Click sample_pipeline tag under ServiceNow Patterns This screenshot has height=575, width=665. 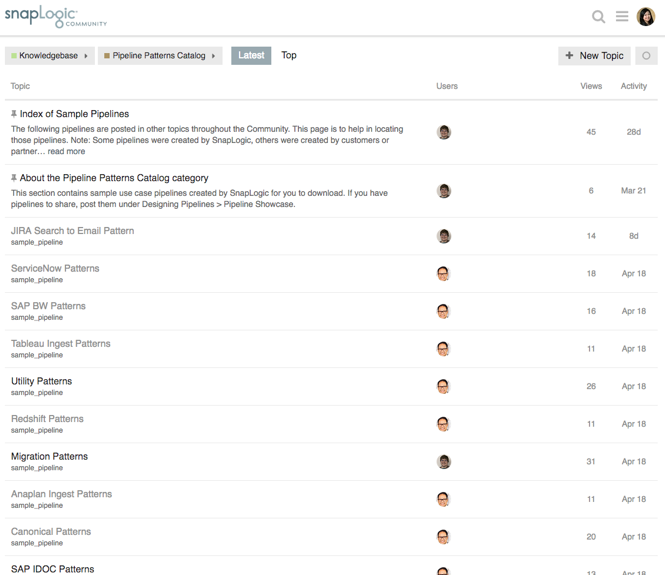coord(37,280)
